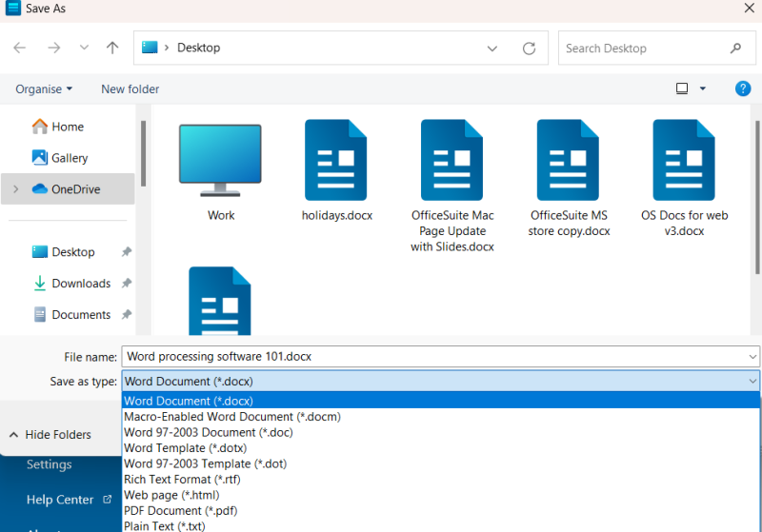
Task: Refresh the Desktop folder view
Action: pos(530,48)
